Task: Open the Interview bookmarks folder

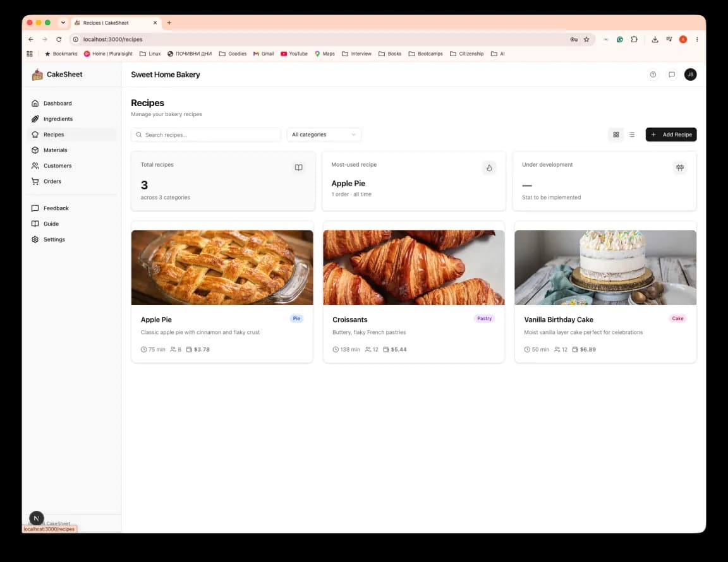Action: 356,54
